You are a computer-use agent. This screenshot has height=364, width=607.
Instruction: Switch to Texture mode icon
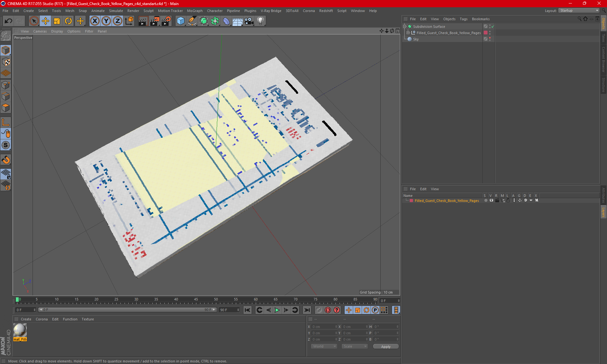coord(6,62)
